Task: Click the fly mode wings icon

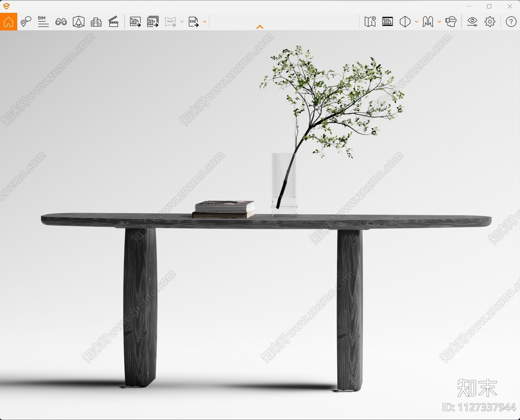Action: pyautogui.click(x=428, y=22)
